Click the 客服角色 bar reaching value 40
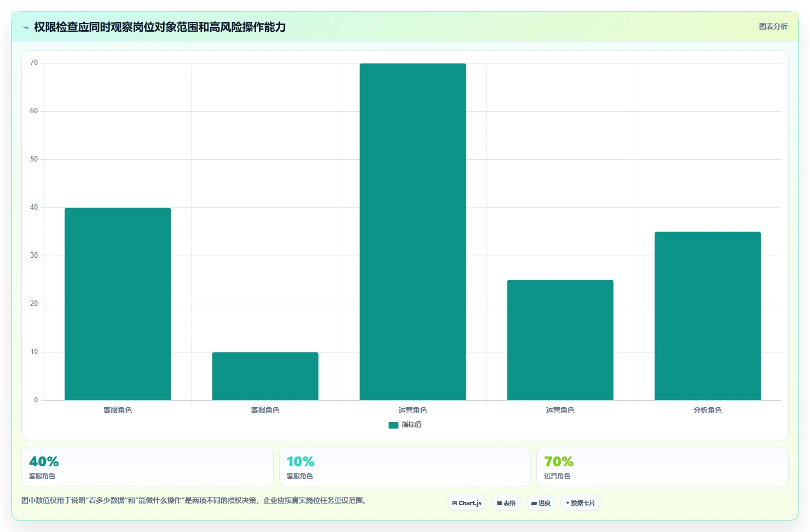 tap(118, 304)
